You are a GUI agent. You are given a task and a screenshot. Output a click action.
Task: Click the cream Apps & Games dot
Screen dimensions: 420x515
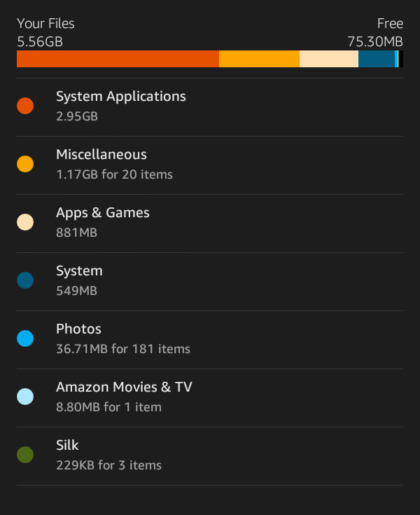[x=25, y=222]
